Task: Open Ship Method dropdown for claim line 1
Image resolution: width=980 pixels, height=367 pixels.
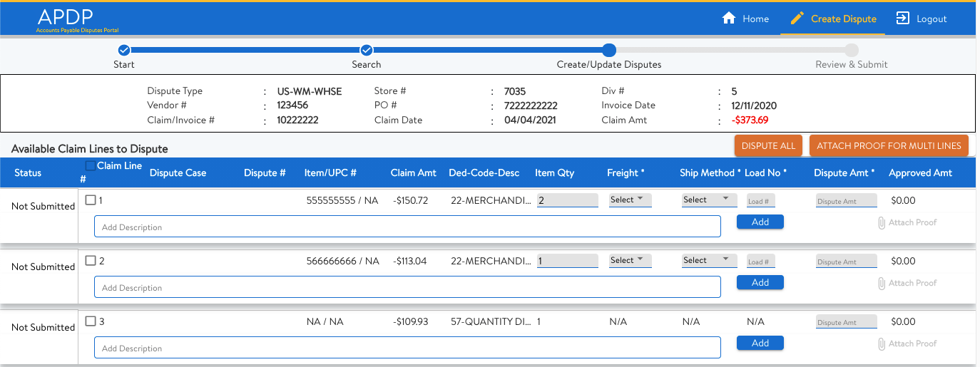Action: (710, 200)
